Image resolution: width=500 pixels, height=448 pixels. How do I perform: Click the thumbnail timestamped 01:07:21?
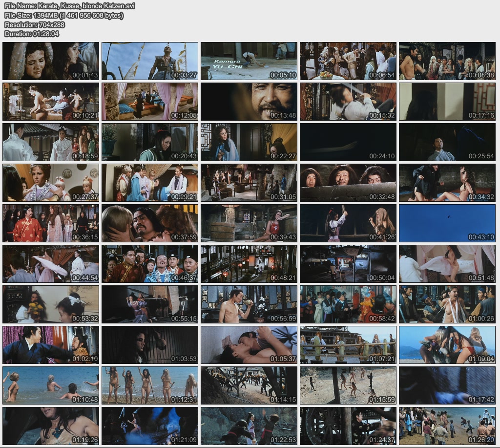click(348, 345)
